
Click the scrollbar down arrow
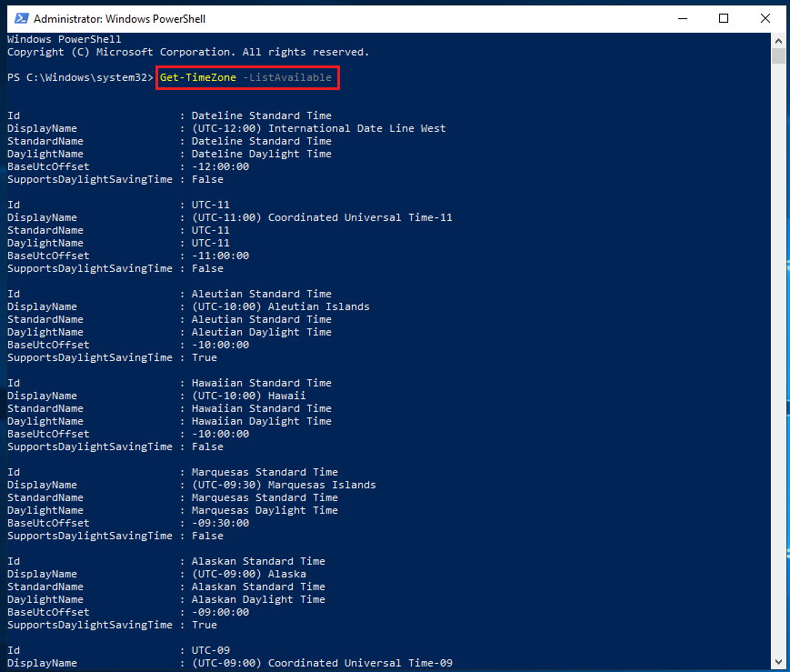click(779, 662)
